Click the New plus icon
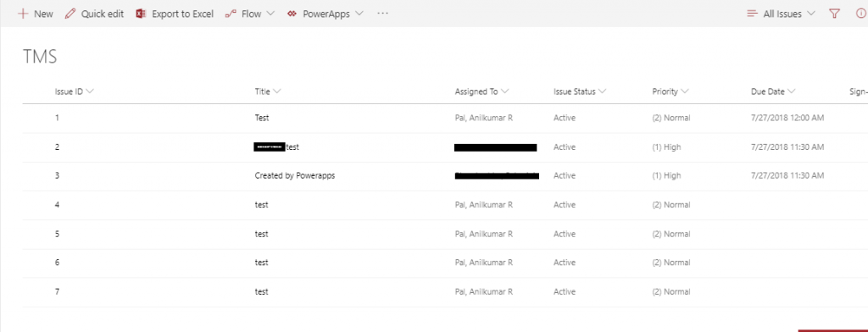Screen dimensions: 868x332 tap(23, 14)
